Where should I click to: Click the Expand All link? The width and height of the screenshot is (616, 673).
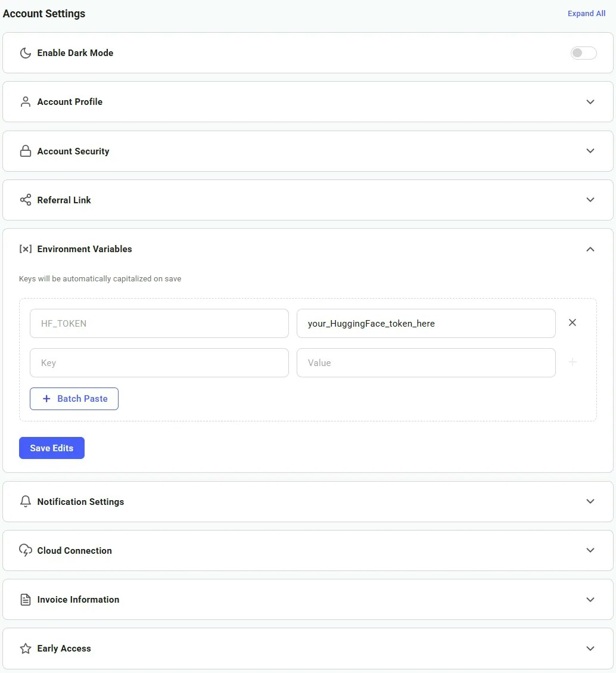[x=586, y=14]
